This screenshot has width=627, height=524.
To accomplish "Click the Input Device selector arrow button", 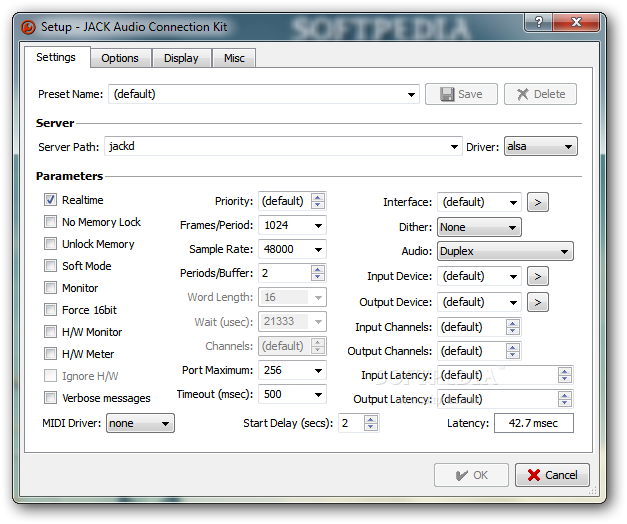I will [x=537, y=276].
